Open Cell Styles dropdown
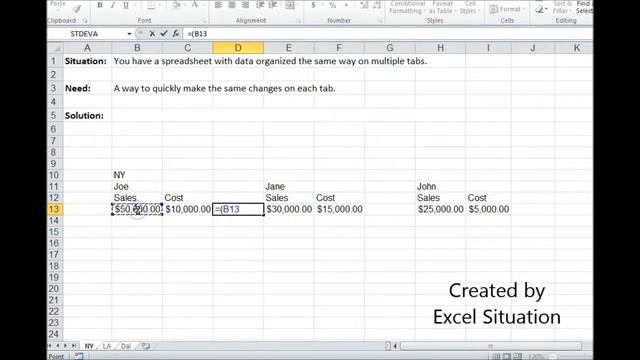Viewport: 640px width, 360px height. click(x=469, y=7)
